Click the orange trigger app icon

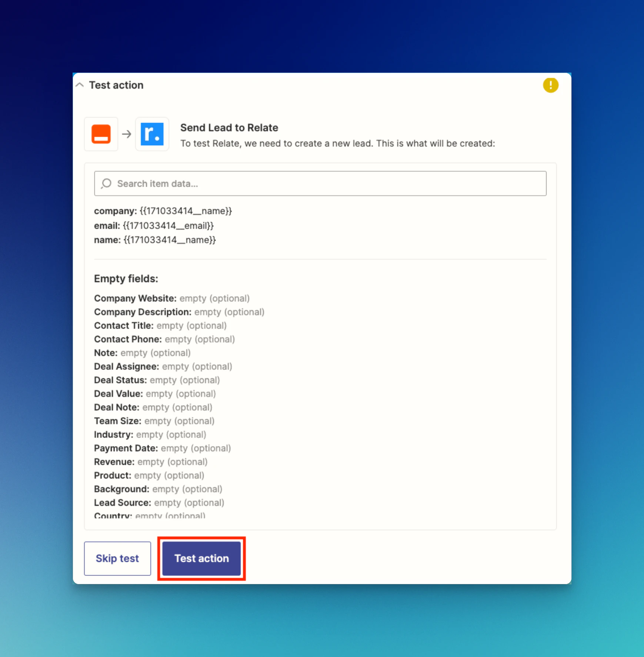point(101,134)
